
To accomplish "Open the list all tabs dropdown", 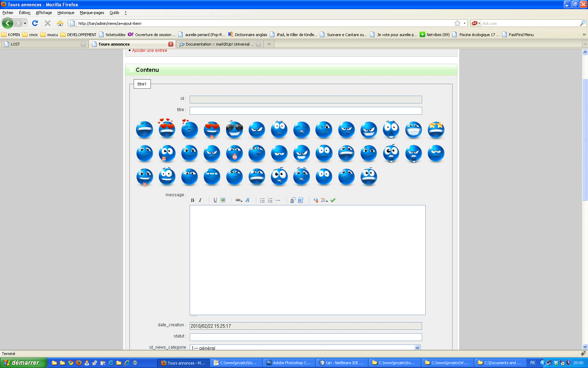I will point(584,44).
